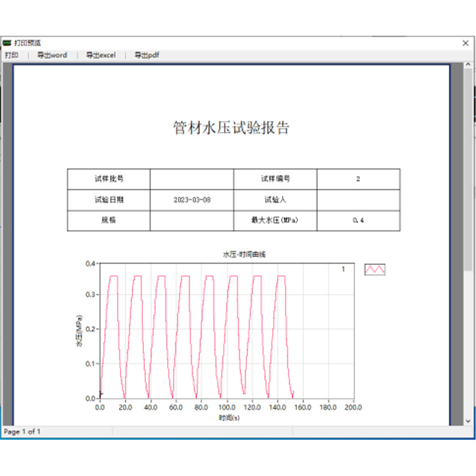The image size is (476, 476).
Task: Click the 试验人 label cell
Action: (x=275, y=200)
